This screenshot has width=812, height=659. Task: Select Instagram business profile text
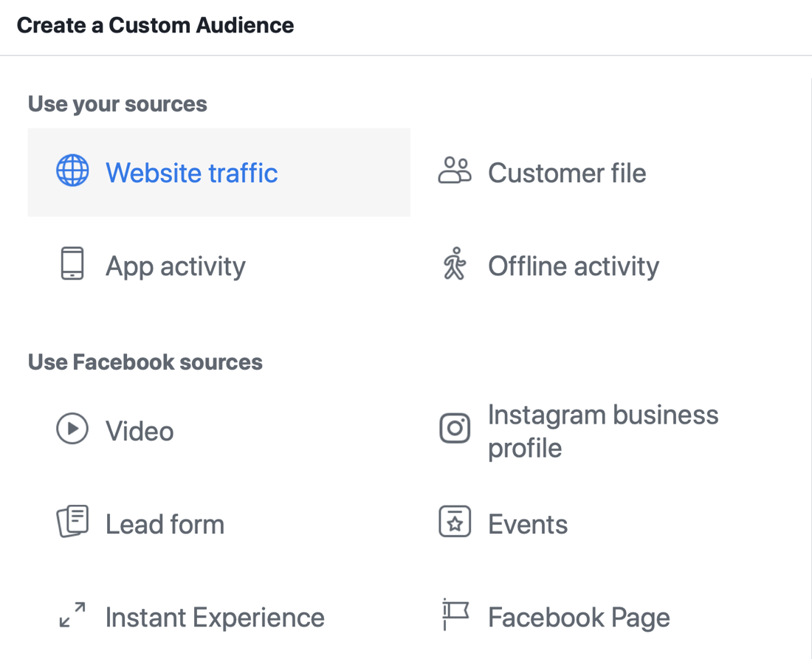(602, 431)
